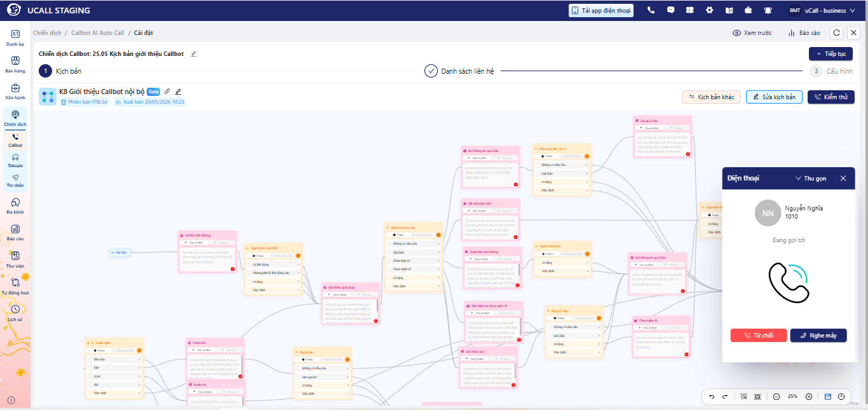
Task: Select the Giới thiệu giải pháp node
Action: 350,304
